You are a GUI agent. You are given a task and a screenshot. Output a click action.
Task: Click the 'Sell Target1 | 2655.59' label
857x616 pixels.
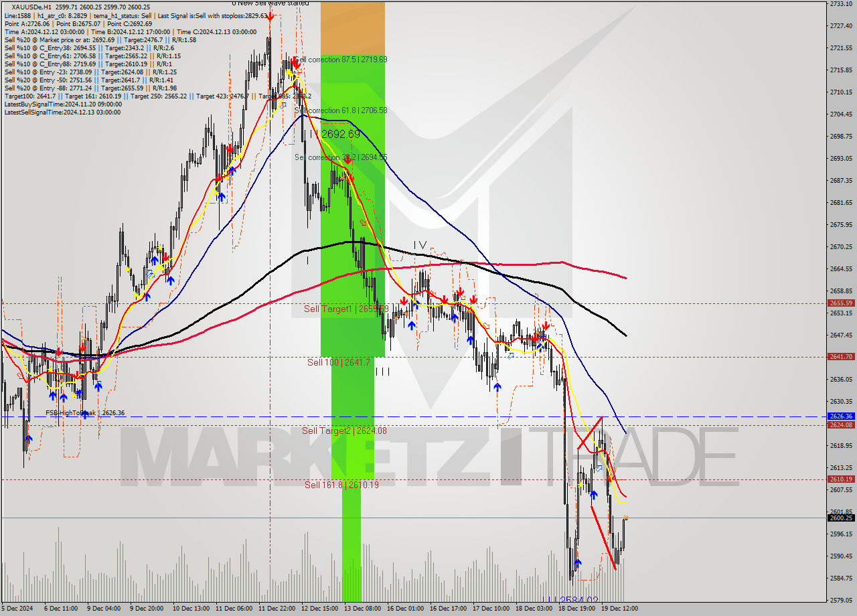pos(346,309)
